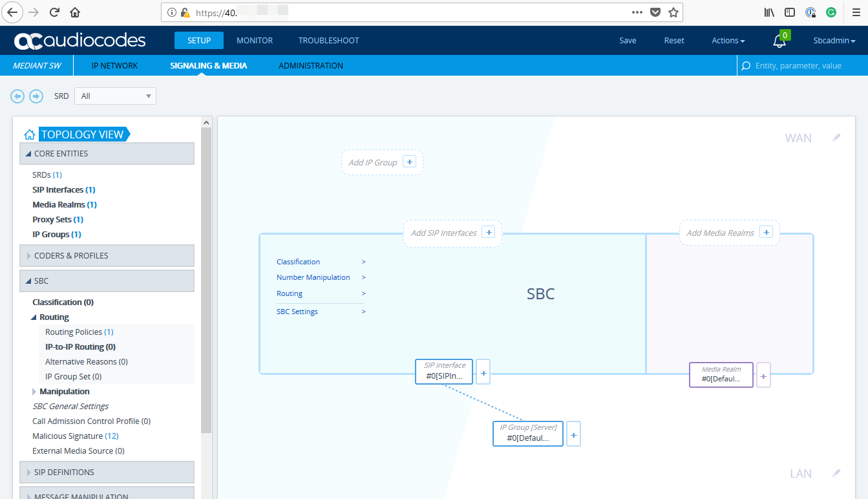Open the SIGNALING & MEDIA menu

[208, 66]
